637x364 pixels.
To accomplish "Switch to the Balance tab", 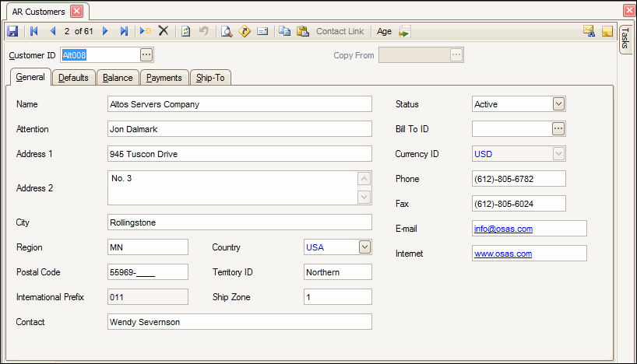I will click(x=118, y=78).
